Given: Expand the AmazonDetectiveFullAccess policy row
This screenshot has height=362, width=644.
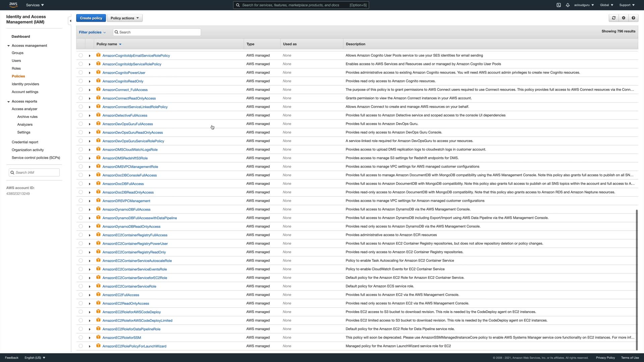Looking at the screenshot, I should click(x=90, y=115).
